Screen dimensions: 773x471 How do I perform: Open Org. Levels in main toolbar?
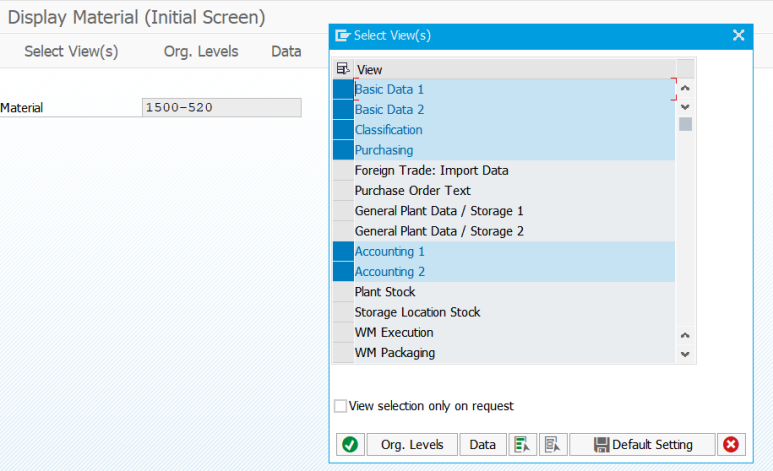click(201, 51)
